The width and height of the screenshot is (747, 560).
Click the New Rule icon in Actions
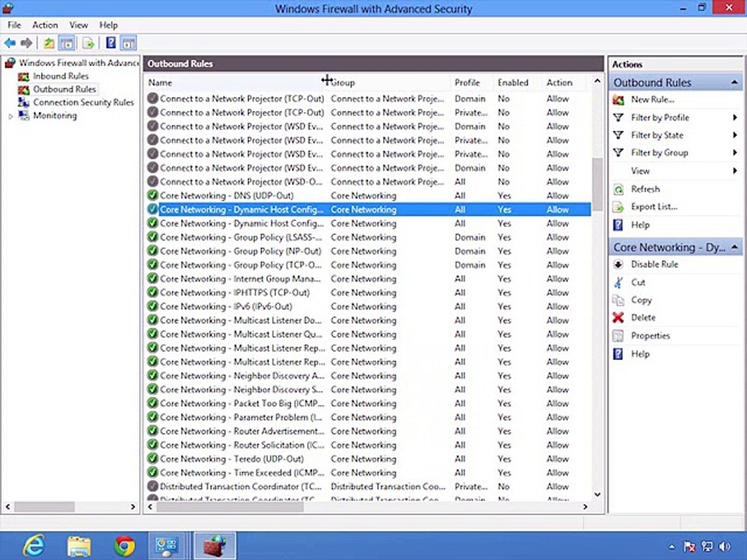pyautogui.click(x=619, y=100)
